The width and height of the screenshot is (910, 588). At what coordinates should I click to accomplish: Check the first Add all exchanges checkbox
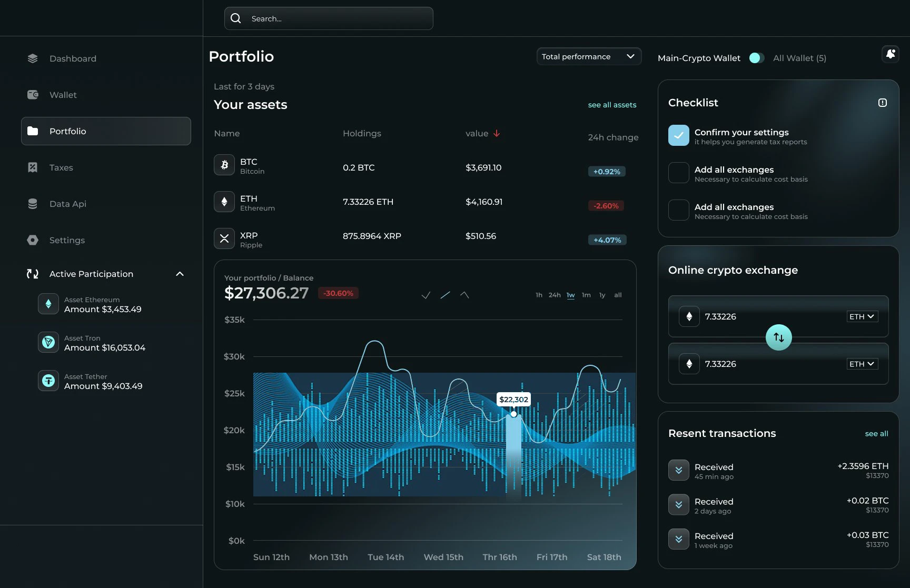(678, 173)
